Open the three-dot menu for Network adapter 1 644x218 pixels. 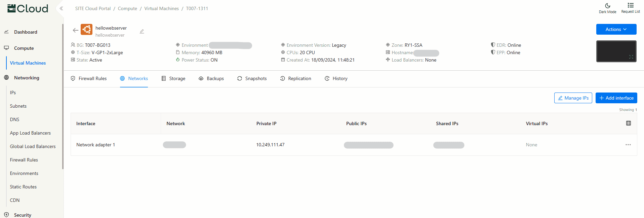628,145
